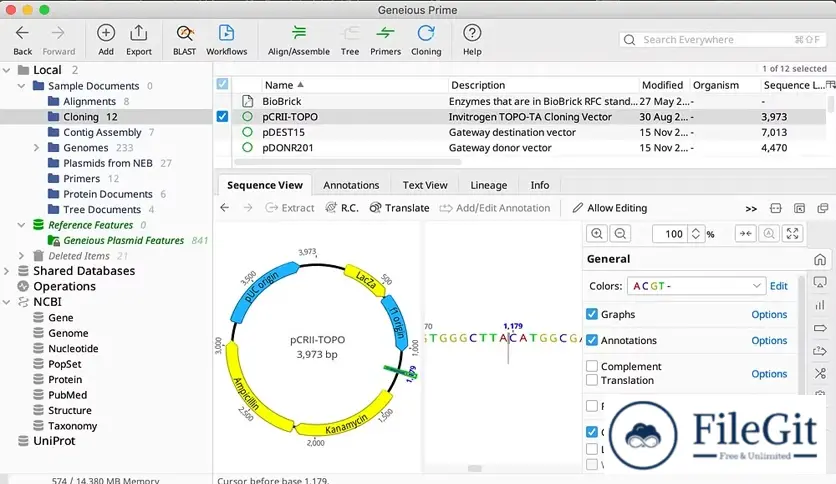836x484 pixels.
Task: Click the Align/Assemble tool icon
Action: (x=299, y=33)
